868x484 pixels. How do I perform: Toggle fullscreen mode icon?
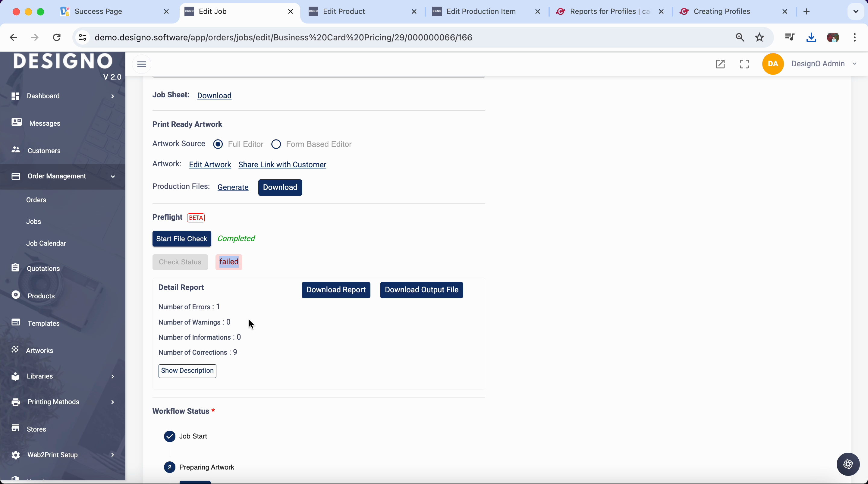[744, 64]
